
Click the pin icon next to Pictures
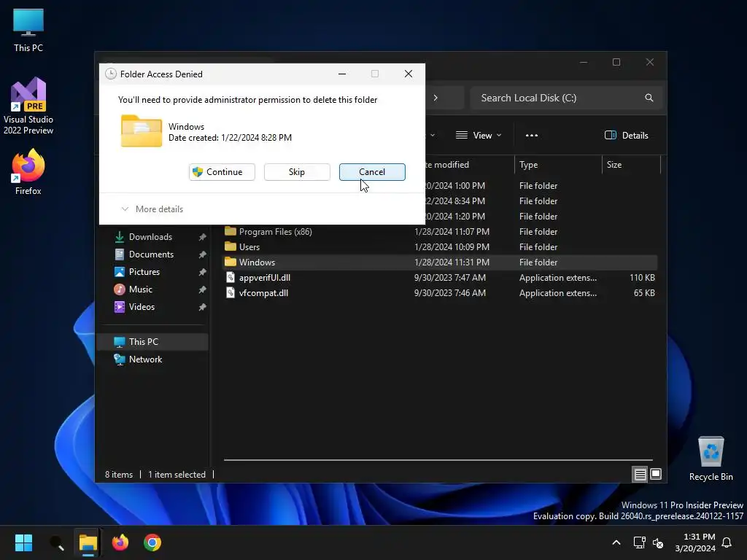click(203, 272)
